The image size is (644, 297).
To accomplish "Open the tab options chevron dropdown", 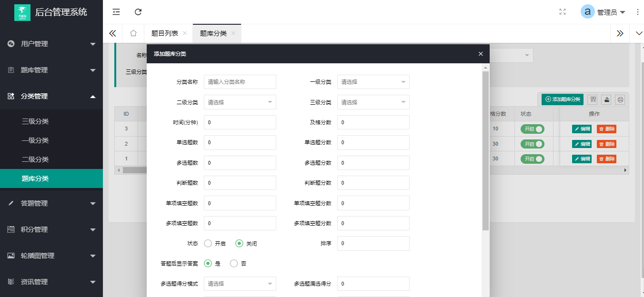I will pos(639,33).
